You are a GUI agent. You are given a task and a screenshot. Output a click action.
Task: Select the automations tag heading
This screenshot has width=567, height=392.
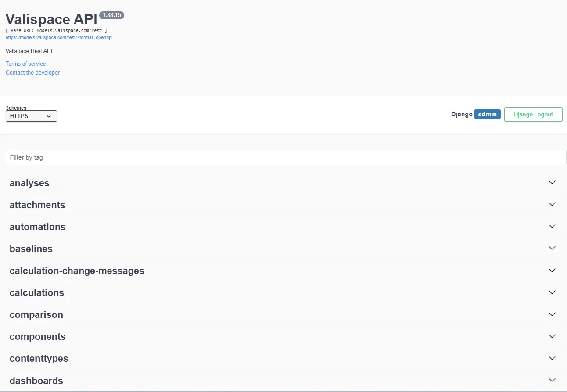pyautogui.click(x=38, y=227)
